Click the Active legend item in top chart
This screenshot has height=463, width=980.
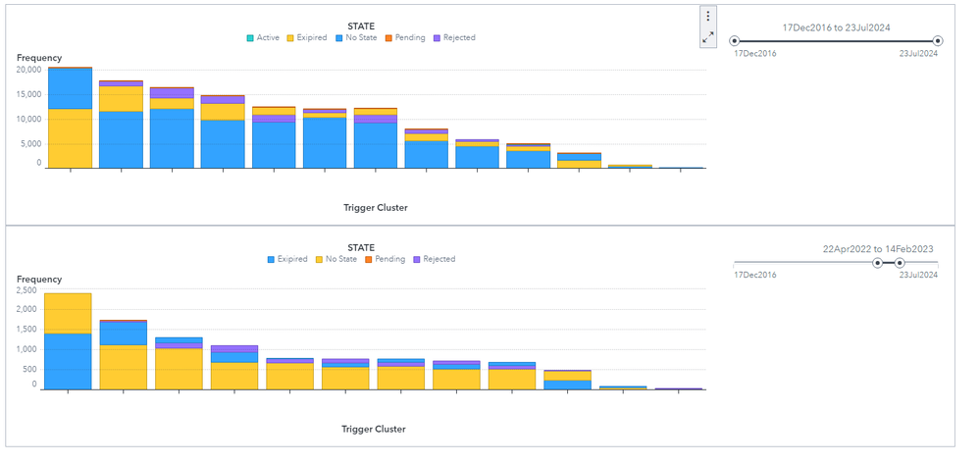tap(262, 38)
